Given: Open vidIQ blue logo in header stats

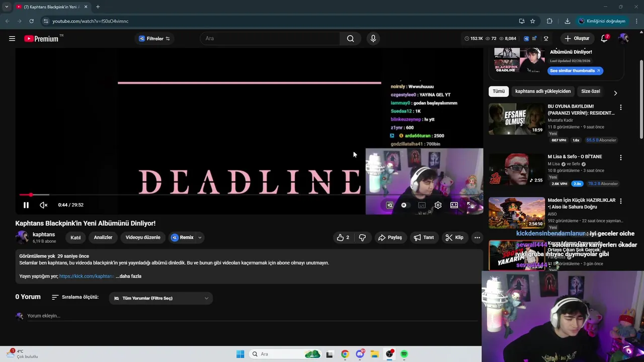Looking at the screenshot, I should (526, 39).
